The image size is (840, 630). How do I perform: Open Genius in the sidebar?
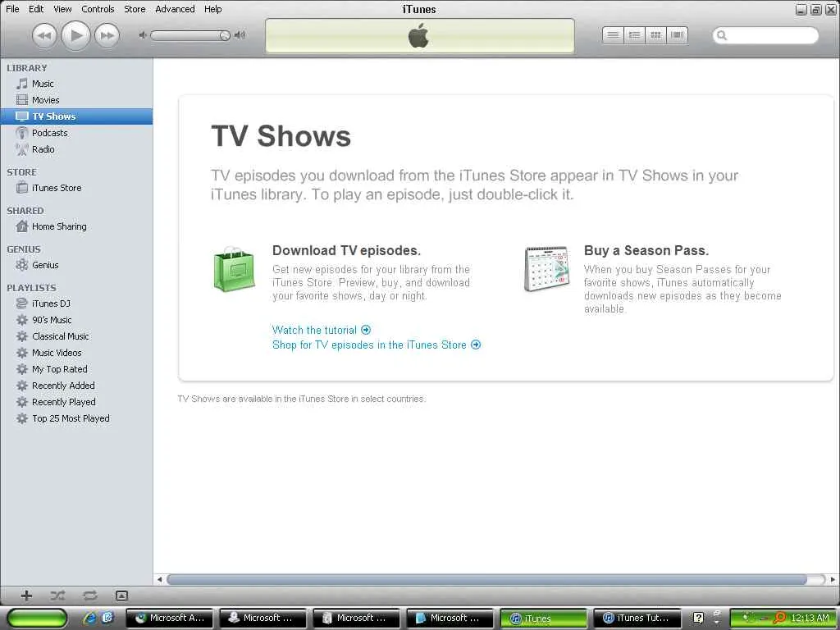coord(76,265)
